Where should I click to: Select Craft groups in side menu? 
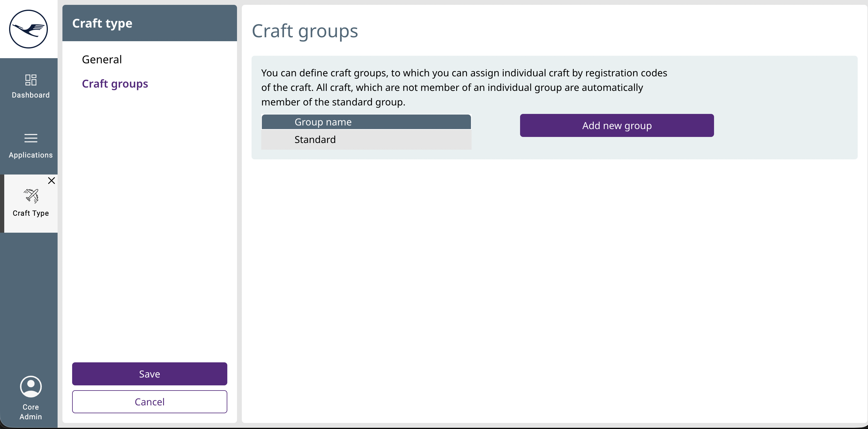point(115,84)
